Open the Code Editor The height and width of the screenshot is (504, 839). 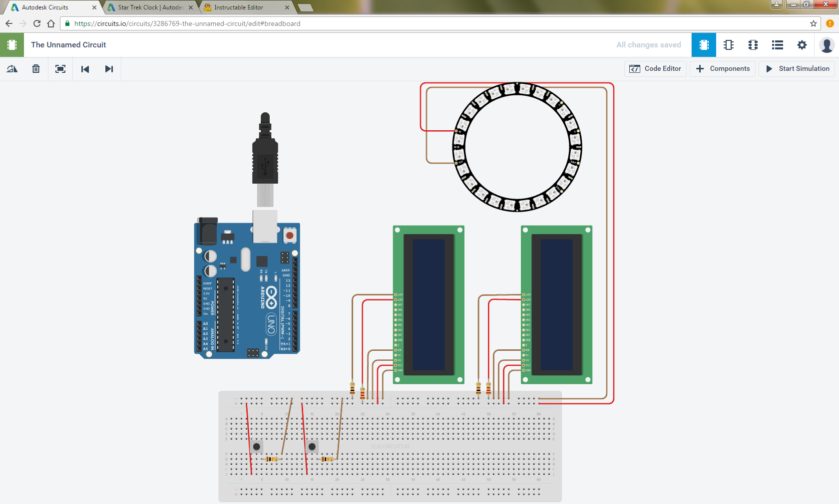point(655,68)
